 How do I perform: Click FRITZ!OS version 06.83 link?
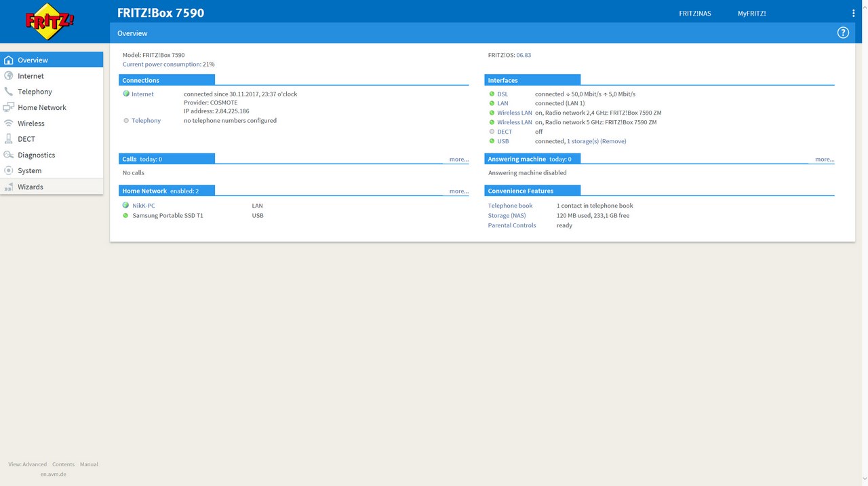tap(524, 55)
